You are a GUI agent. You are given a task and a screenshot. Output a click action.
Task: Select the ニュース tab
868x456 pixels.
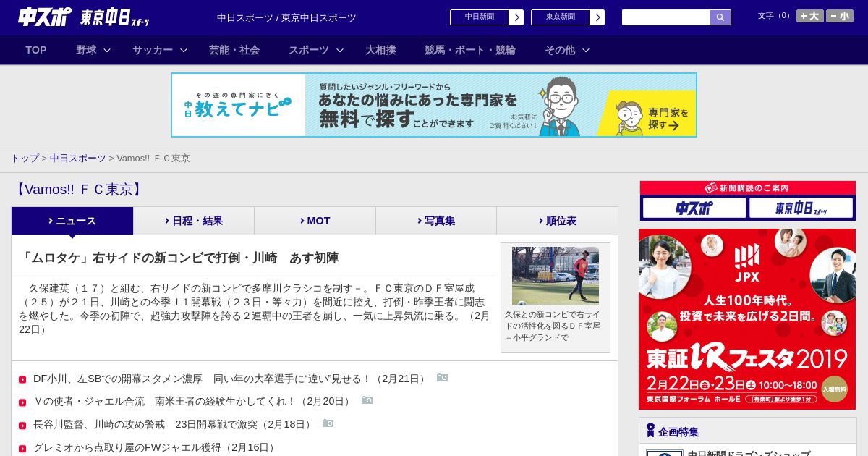click(72, 221)
